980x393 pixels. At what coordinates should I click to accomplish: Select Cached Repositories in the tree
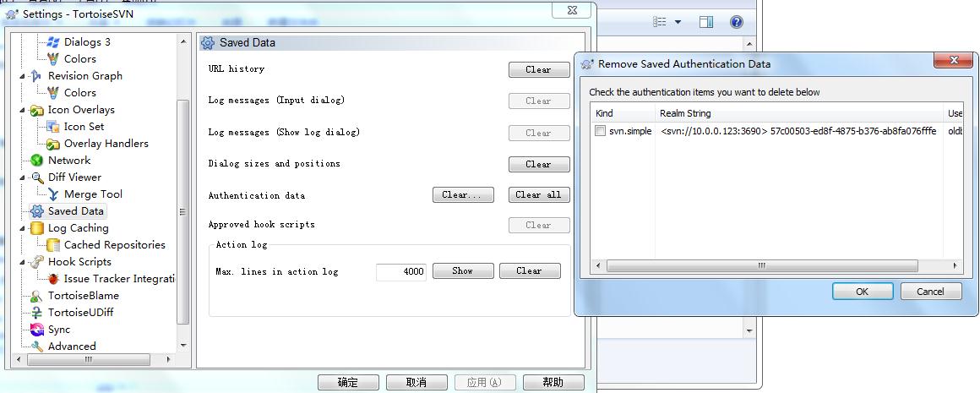114,245
